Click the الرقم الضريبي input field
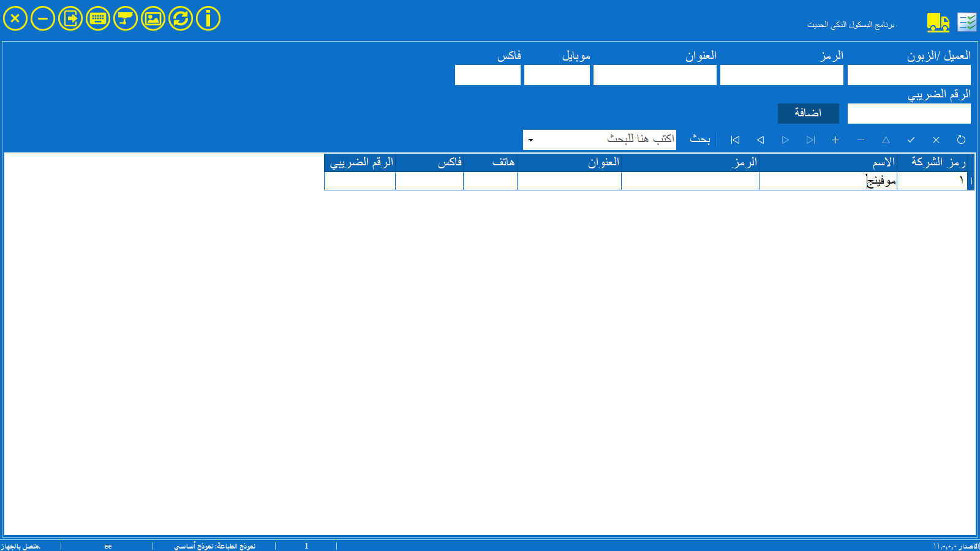 point(909,113)
